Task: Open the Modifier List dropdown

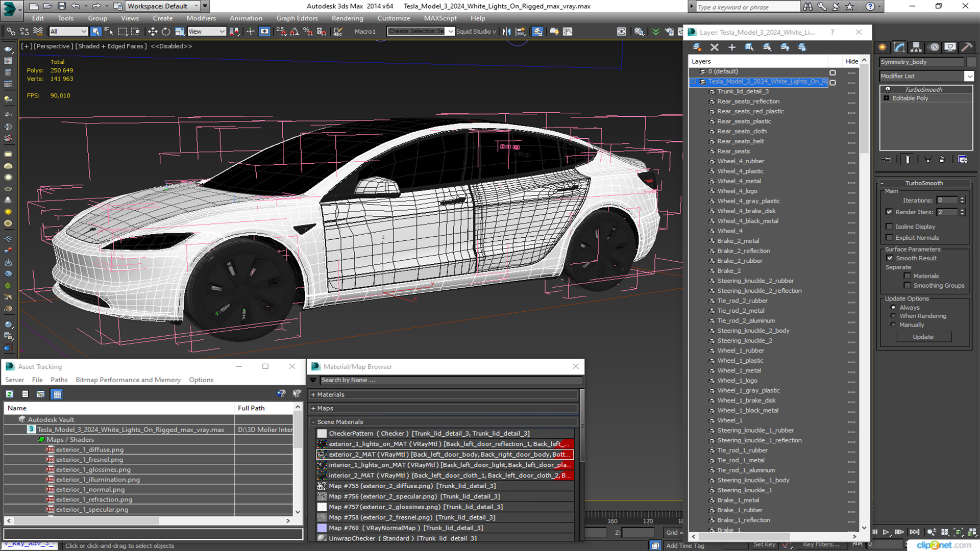Action: 969,76
